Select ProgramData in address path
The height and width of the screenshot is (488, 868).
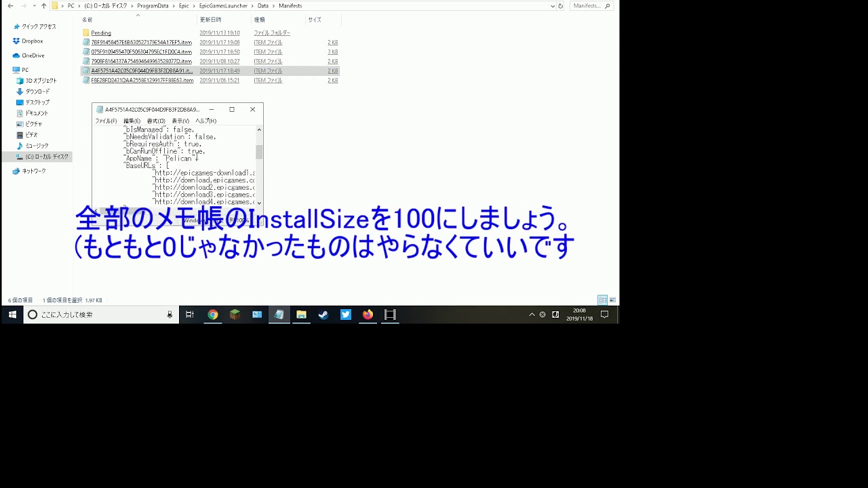[153, 6]
